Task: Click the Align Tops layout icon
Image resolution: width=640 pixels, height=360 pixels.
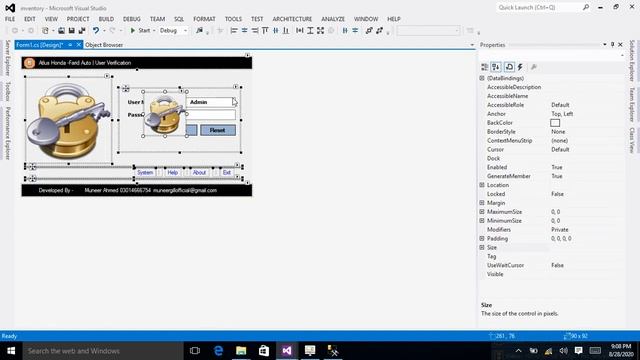Action: [265, 31]
